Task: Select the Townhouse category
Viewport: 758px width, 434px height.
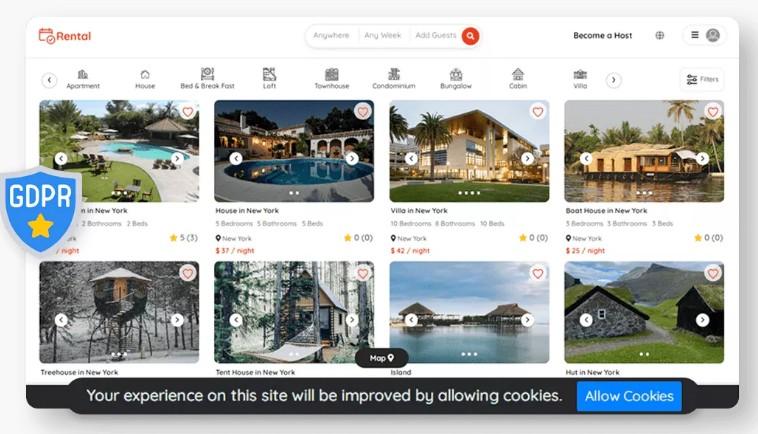Action: click(x=332, y=78)
